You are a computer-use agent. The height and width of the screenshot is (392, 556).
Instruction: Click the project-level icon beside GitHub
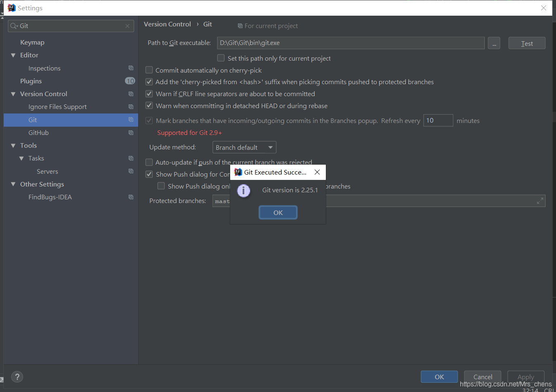point(131,132)
